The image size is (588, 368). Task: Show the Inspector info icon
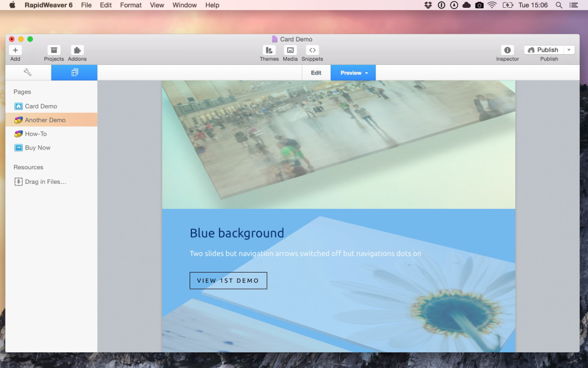[x=508, y=50]
